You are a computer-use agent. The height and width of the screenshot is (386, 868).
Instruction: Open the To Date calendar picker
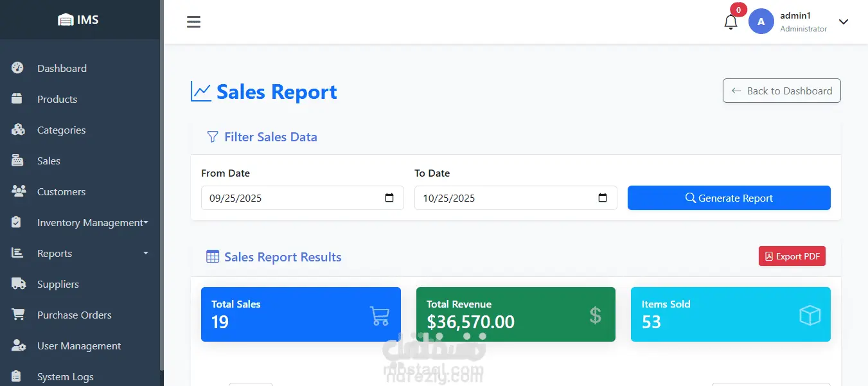pyautogui.click(x=603, y=198)
